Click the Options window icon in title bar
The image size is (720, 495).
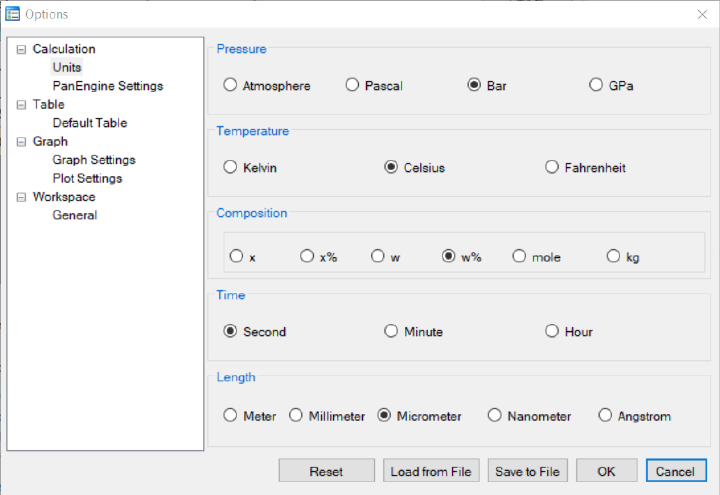(x=12, y=14)
